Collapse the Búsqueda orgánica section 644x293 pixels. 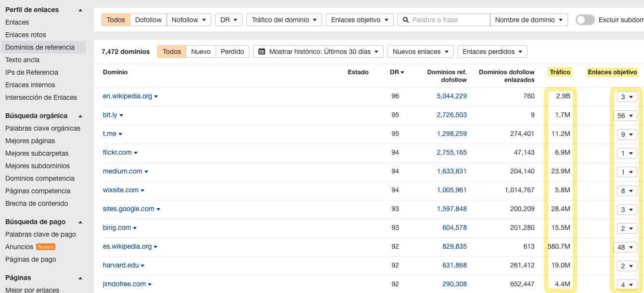pos(80,116)
